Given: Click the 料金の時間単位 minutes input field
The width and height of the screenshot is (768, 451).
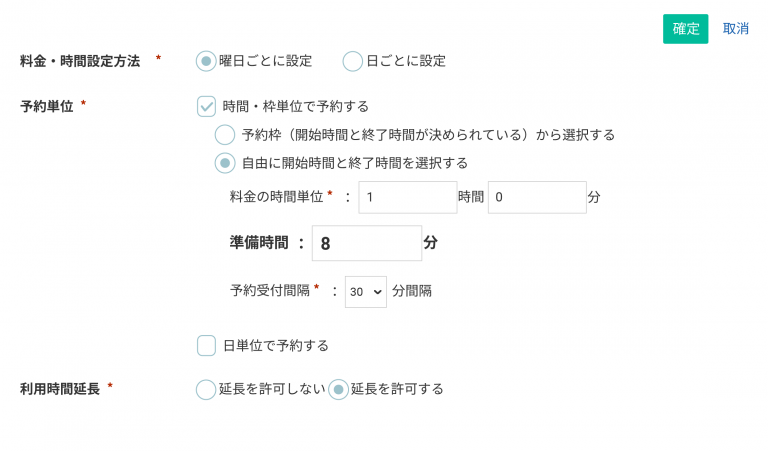Looking at the screenshot, I should [x=536, y=197].
